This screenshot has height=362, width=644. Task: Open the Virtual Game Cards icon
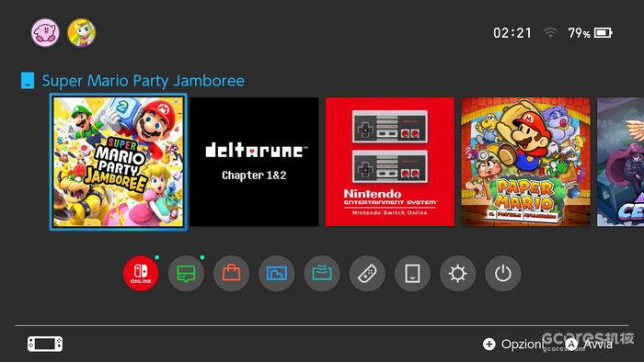(412, 274)
